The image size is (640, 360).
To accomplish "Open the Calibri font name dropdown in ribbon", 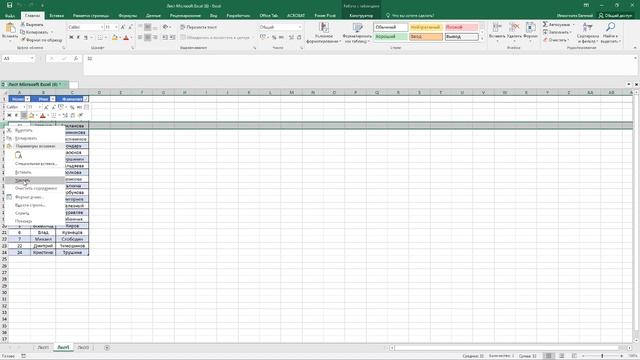I will [x=102, y=27].
